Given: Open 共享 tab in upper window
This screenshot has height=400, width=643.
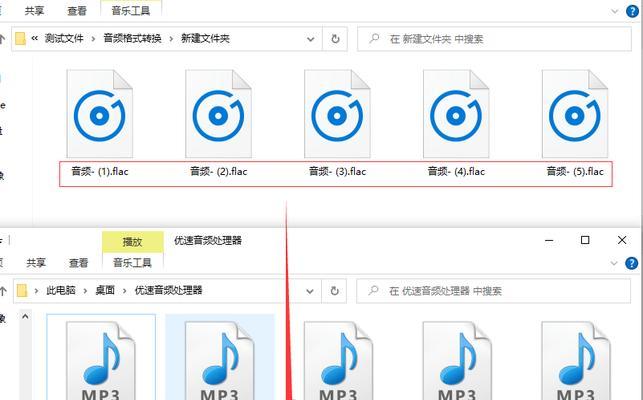Looking at the screenshot, I should tap(34, 11).
